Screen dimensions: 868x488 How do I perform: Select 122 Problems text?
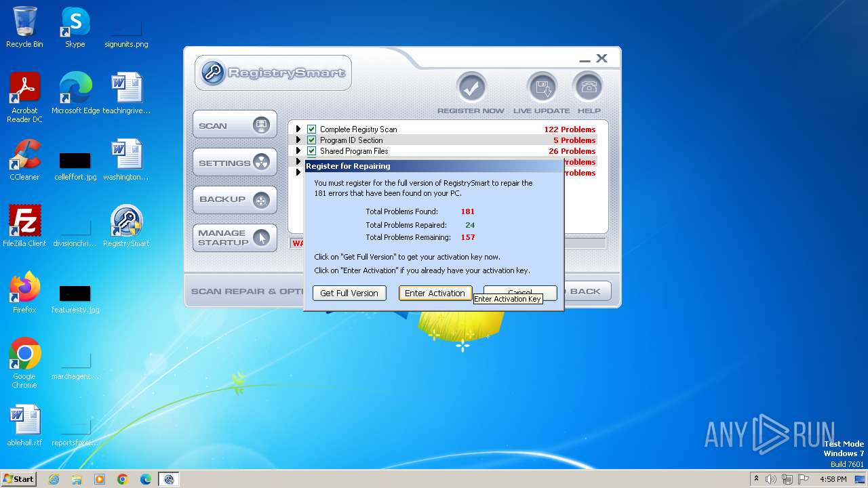(570, 129)
